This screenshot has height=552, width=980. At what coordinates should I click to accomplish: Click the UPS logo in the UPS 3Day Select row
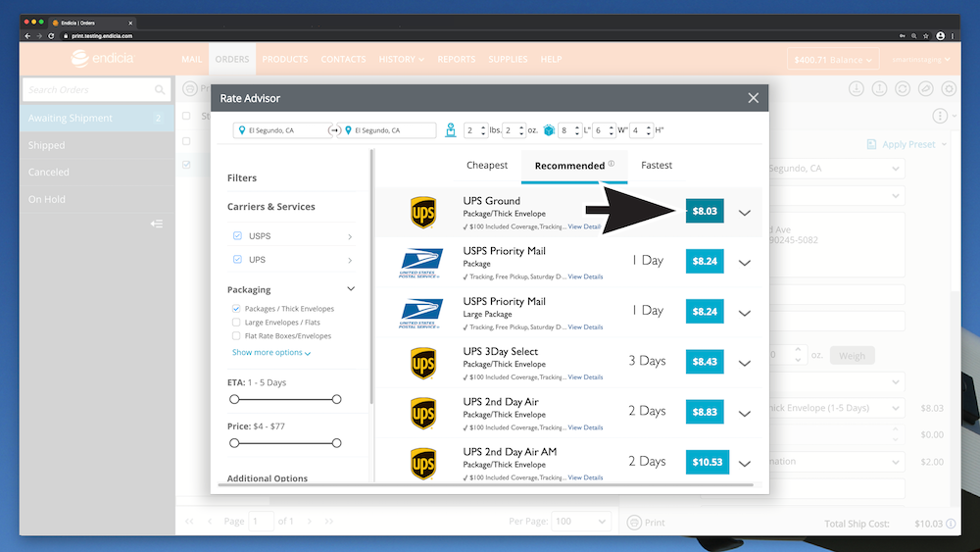click(x=423, y=363)
